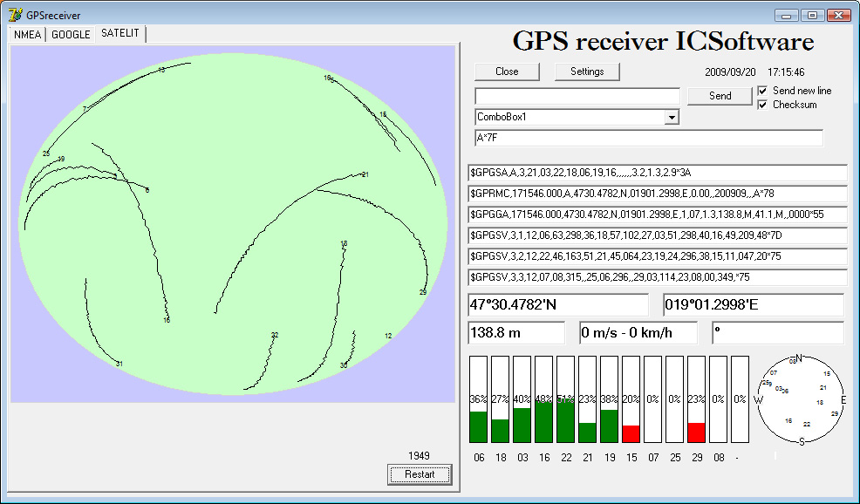Click satellite 31 label on track plot

click(x=119, y=364)
